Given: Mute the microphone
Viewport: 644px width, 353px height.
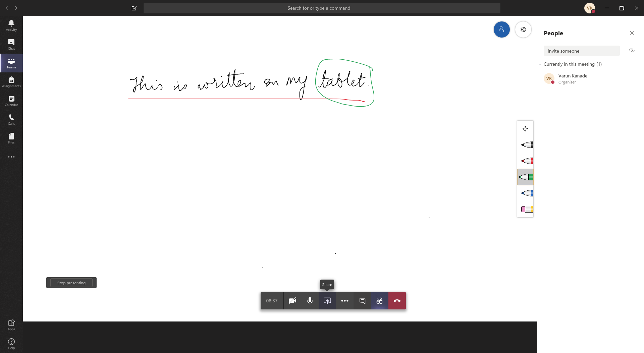Looking at the screenshot, I should pyautogui.click(x=310, y=301).
